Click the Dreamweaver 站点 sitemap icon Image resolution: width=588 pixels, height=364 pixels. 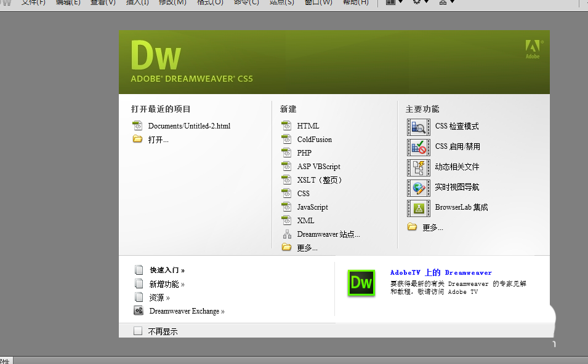288,234
